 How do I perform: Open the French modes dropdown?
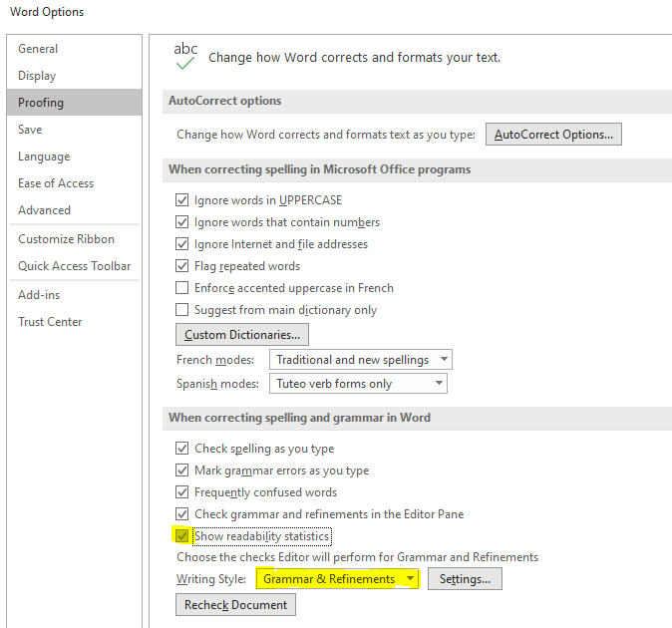(361, 360)
